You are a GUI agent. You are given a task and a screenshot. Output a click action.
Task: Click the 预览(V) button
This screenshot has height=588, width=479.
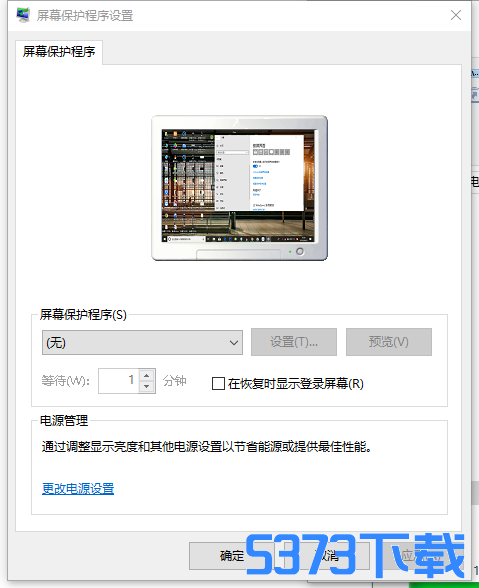(x=389, y=342)
